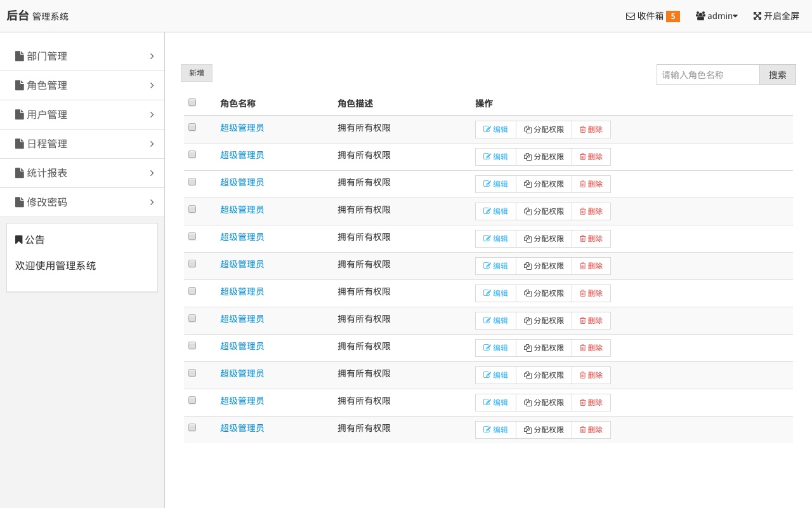Expand the 角色管理 chevron arrow
Viewport: 812px width, 508px height.
coord(152,85)
